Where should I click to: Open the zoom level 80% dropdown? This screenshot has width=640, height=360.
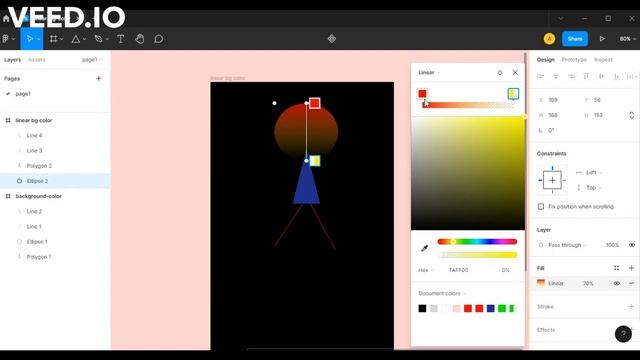pos(628,39)
